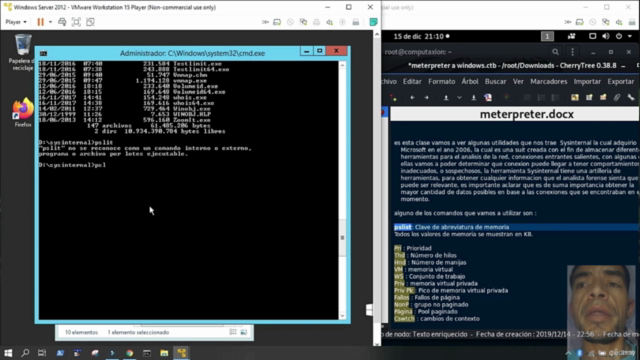Click the command prompt line 'D:\sysinternal>psl'

72,165
